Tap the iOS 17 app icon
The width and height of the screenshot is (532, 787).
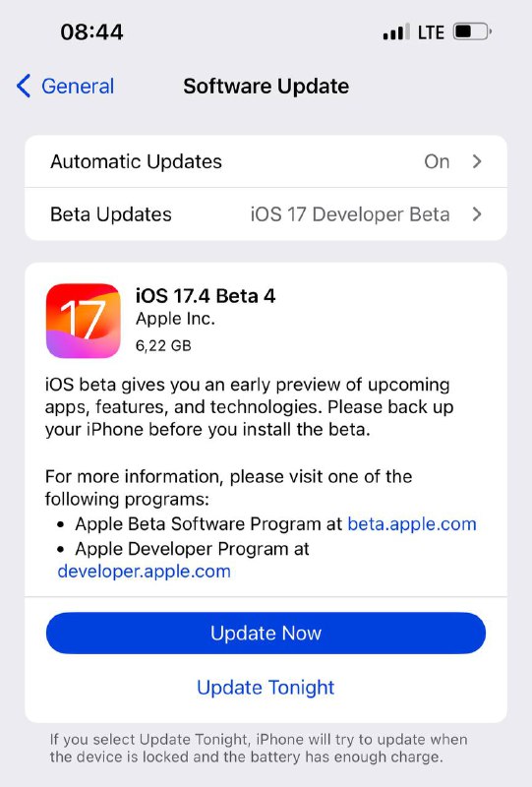click(84, 321)
